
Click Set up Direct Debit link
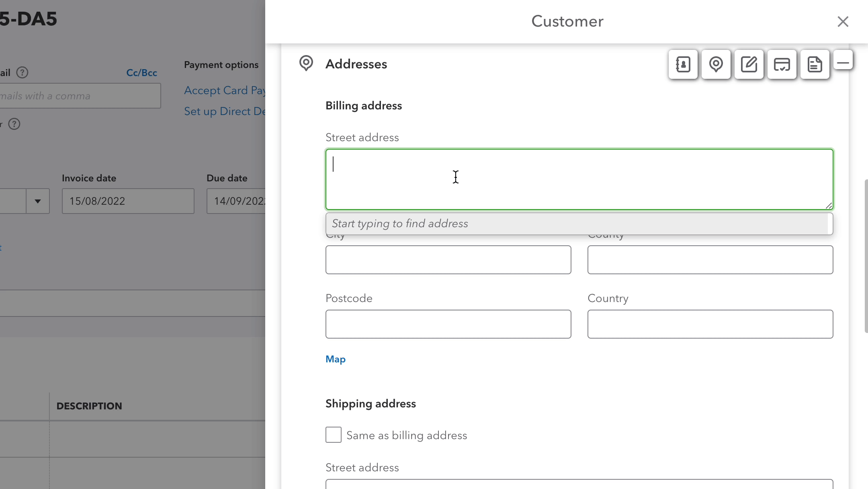(x=225, y=111)
